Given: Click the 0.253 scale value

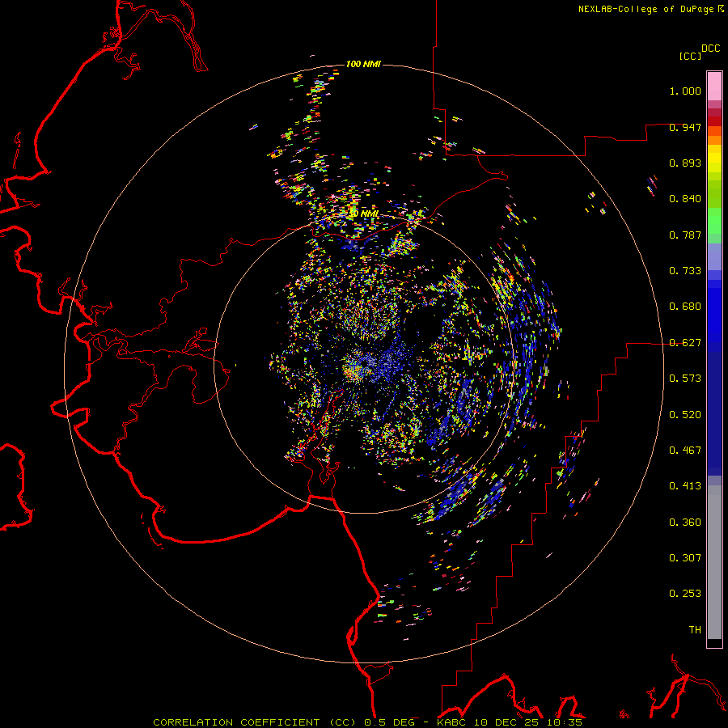Looking at the screenshot, I should coord(685,594).
